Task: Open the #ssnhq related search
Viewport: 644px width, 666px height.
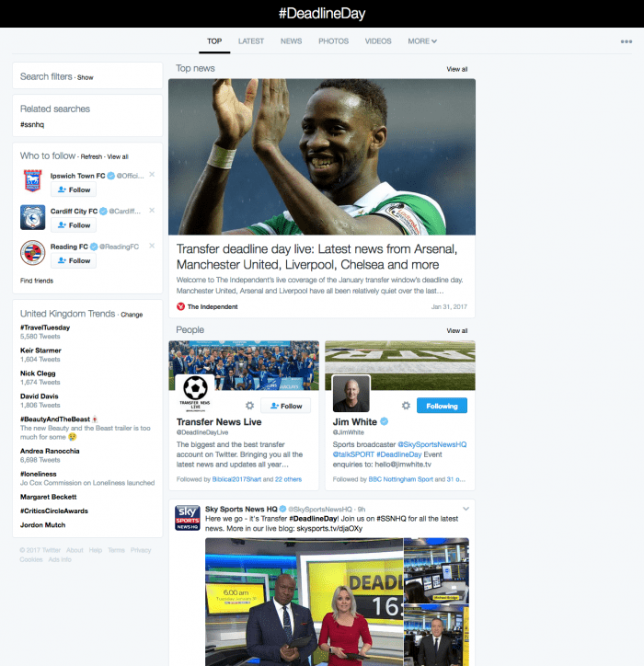Action: click(32, 124)
